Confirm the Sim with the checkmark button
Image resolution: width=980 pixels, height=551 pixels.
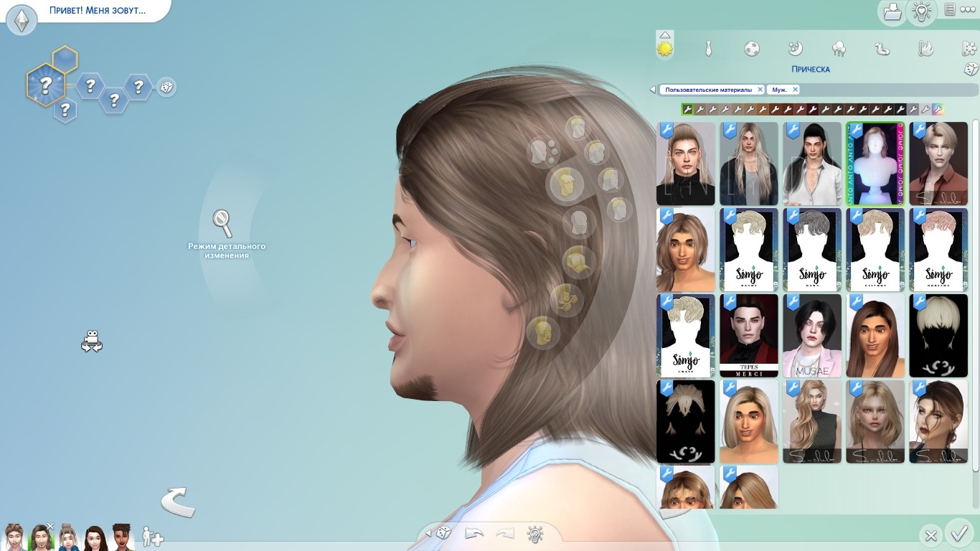click(958, 534)
